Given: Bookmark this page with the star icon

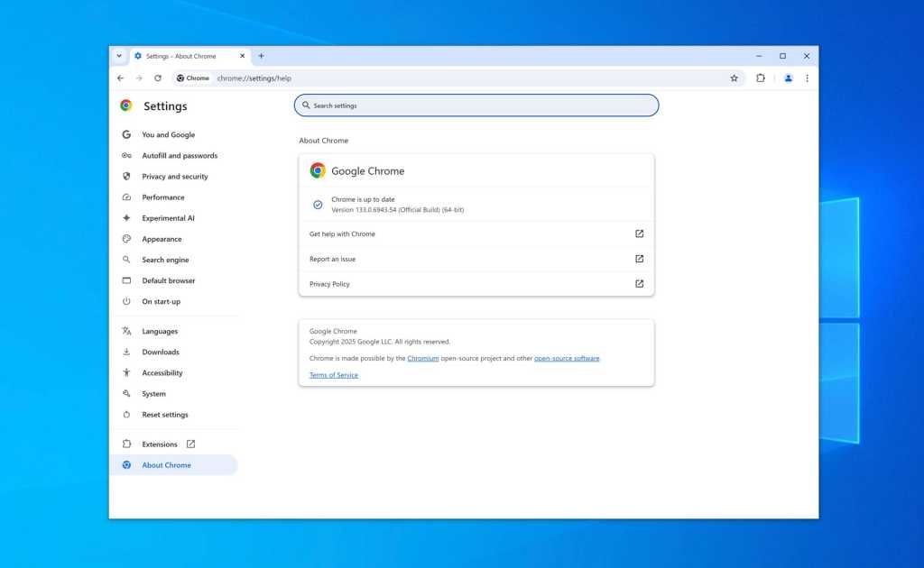Looking at the screenshot, I should pyautogui.click(x=734, y=78).
